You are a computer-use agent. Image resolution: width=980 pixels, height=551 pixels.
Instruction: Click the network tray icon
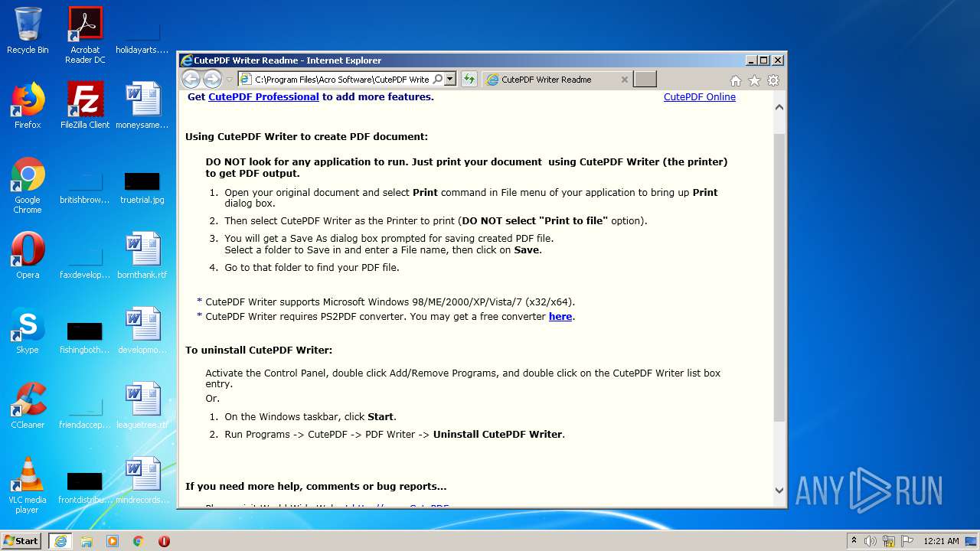(888, 541)
